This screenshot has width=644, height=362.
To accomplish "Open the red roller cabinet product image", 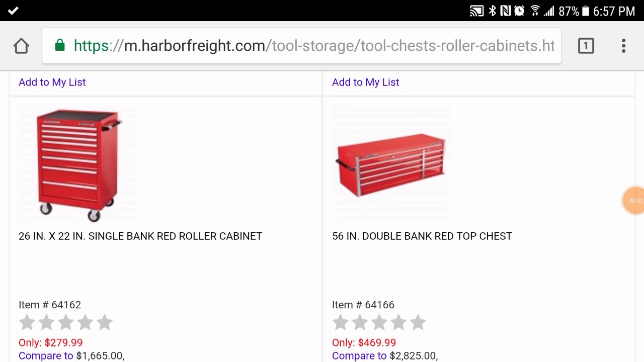I will (x=78, y=164).
